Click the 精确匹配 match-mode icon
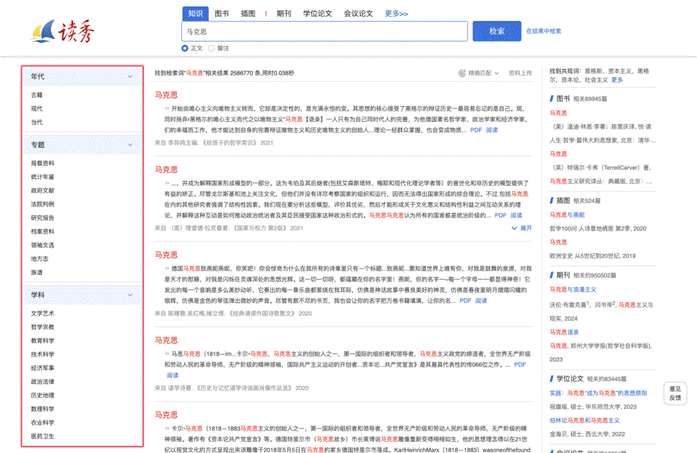 (462, 73)
